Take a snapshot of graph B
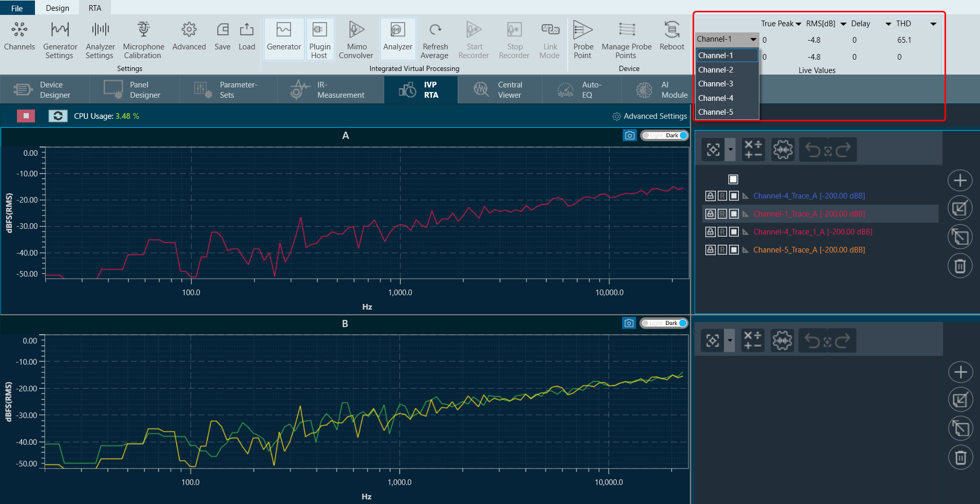 point(629,323)
